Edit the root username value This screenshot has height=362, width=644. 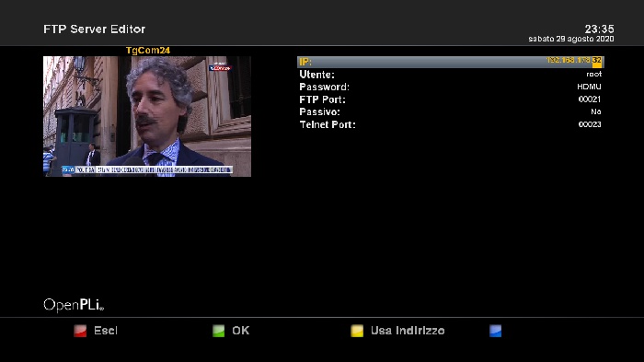(x=594, y=74)
